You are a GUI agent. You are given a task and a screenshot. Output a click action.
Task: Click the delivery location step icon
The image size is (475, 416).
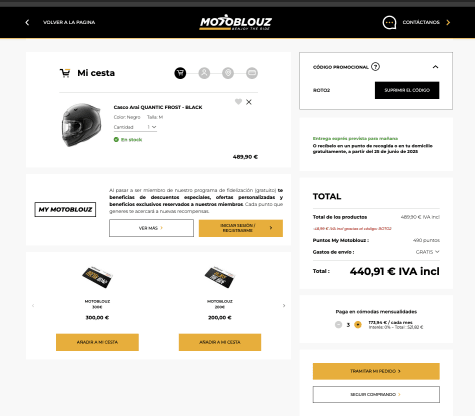pos(228,73)
